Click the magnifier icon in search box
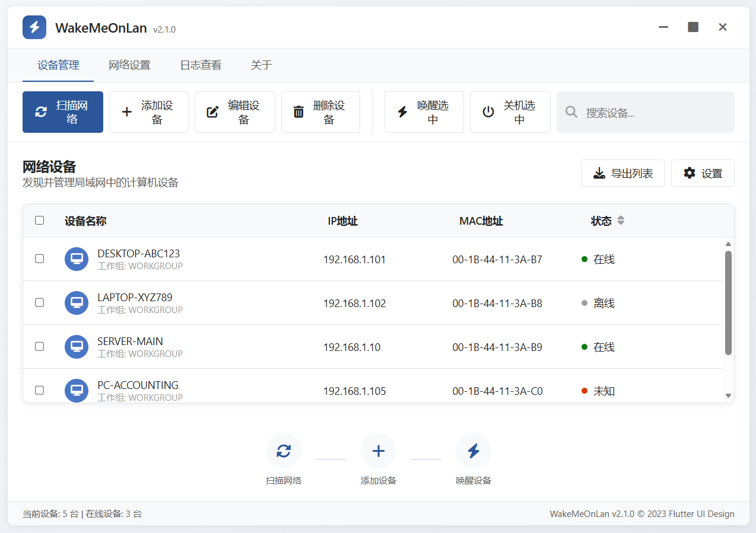 pos(571,111)
